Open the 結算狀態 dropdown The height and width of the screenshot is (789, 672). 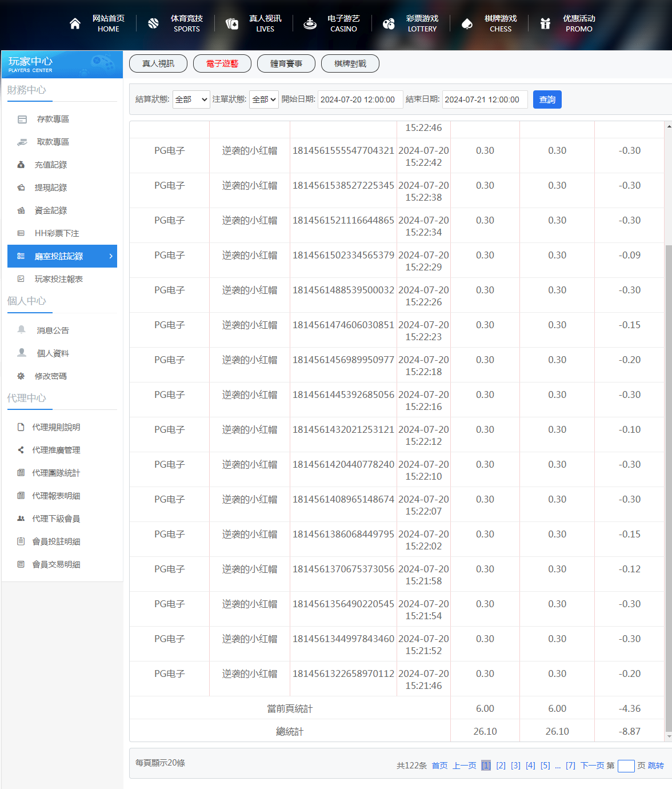(x=191, y=99)
